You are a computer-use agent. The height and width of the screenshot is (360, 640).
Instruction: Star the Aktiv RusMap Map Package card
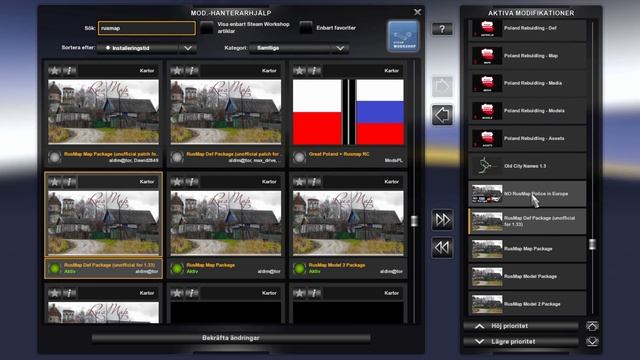pyautogui.click(x=177, y=182)
